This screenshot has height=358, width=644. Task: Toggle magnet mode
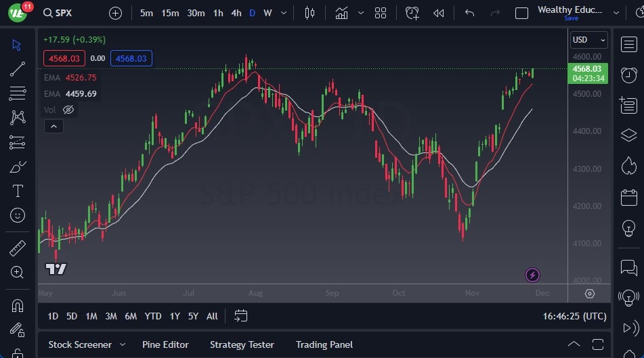tap(17, 306)
